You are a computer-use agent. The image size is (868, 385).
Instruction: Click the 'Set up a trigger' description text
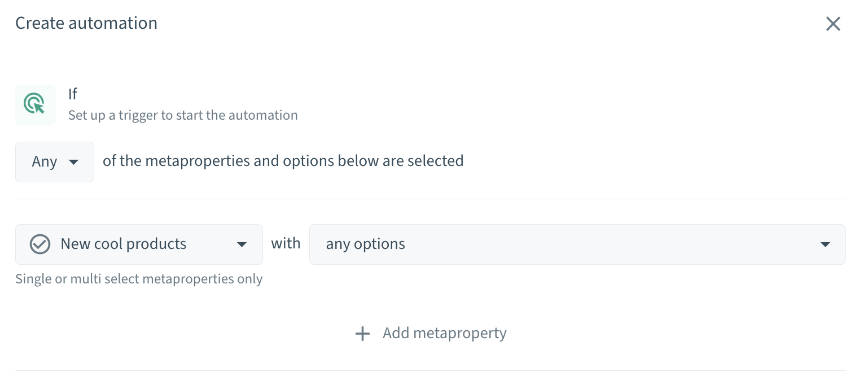point(183,115)
